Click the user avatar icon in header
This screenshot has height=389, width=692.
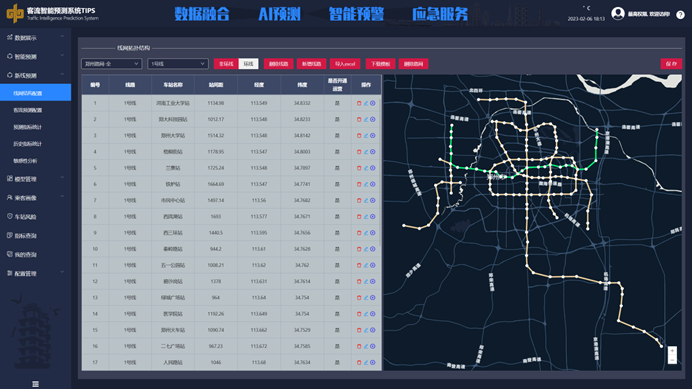click(x=618, y=14)
